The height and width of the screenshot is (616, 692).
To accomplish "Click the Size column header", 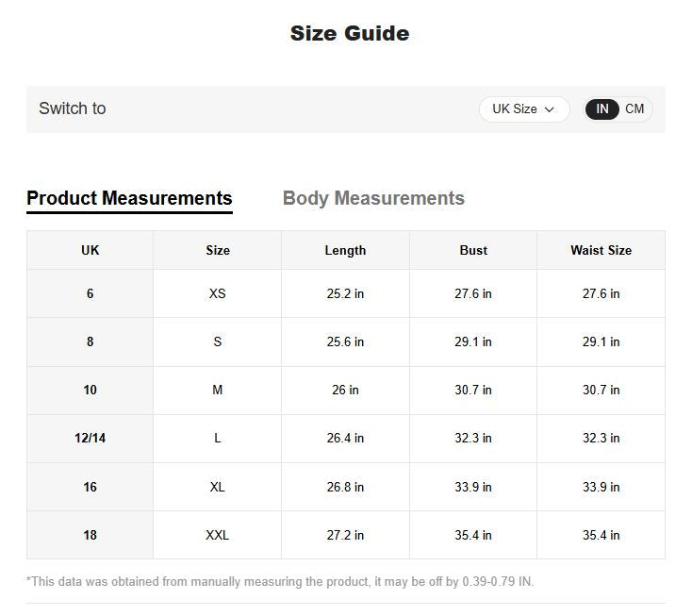I will click(x=218, y=250).
